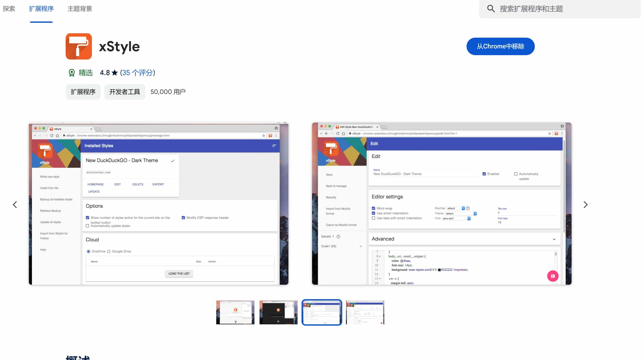Click the search magnifier icon
This screenshot has width=644, height=360.
pyautogui.click(x=491, y=9)
